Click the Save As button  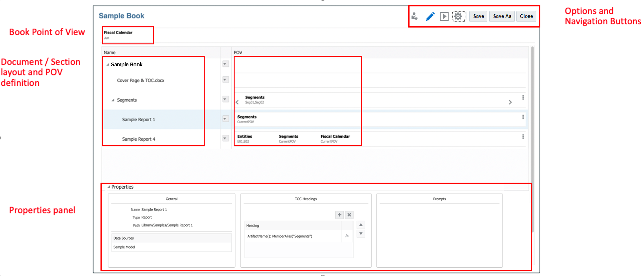(x=502, y=16)
